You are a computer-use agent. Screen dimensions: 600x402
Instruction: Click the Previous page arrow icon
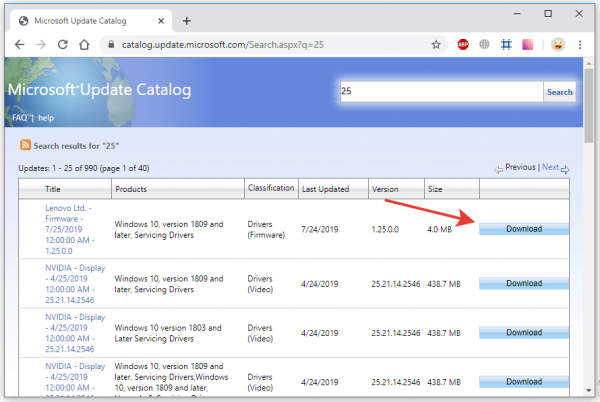[x=498, y=169]
